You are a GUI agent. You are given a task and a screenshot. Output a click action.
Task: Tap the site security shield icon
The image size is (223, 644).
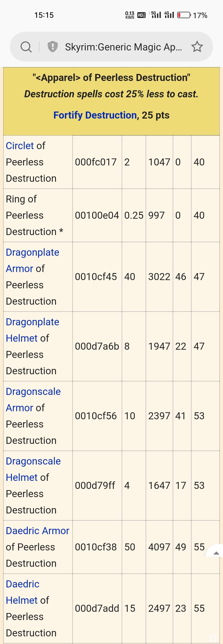53,47
